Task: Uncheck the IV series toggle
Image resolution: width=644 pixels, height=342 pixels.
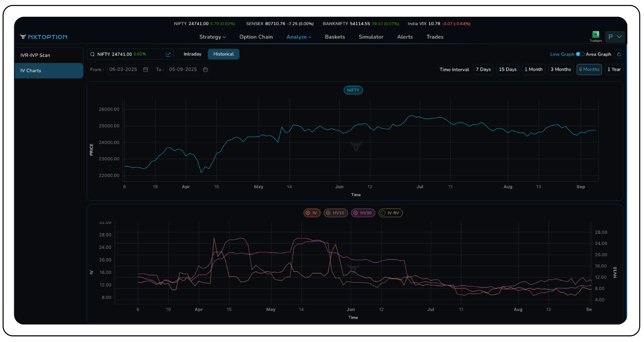Action: coord(312,213)
